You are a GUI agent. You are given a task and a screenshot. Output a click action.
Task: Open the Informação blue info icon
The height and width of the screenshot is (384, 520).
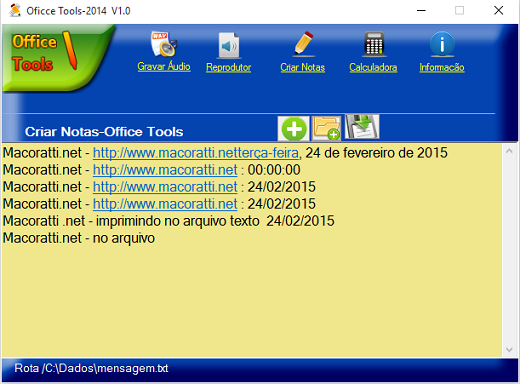coord(442,44)
